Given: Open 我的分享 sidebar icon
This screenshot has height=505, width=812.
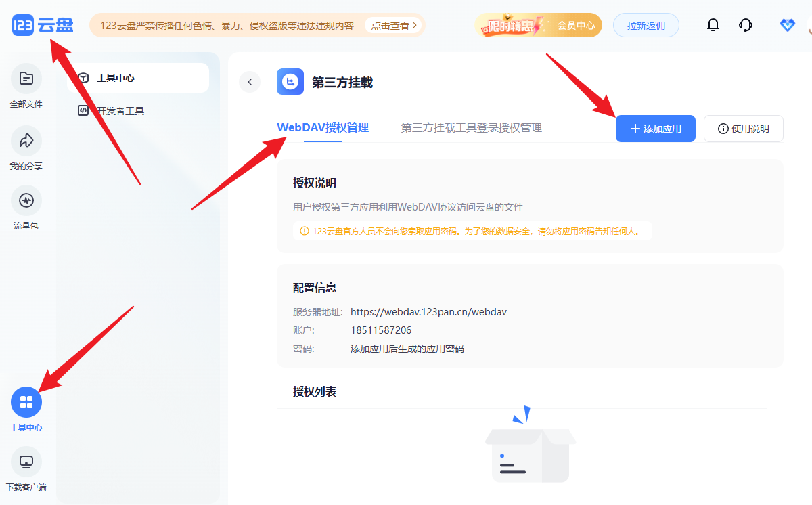Looking at the screenshot, I should (x=26, y=141).
